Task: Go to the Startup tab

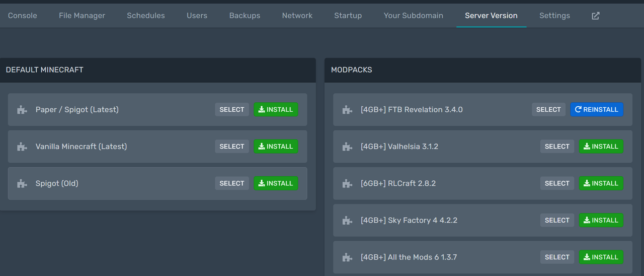Action: tap(348, 16)
